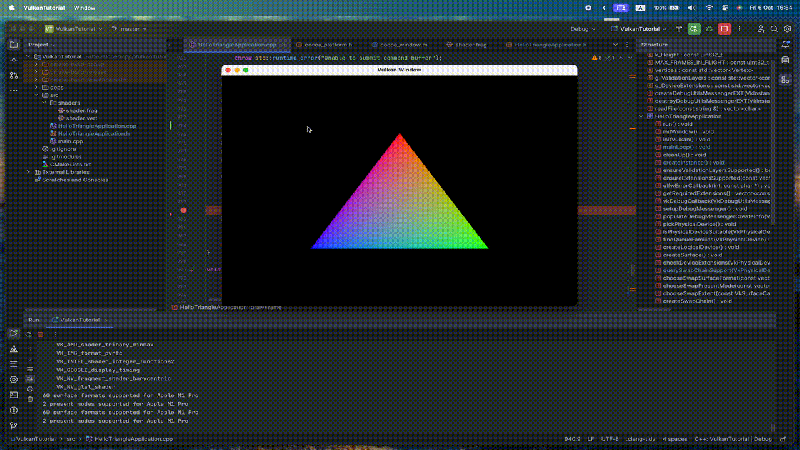Image resolution: width=800 pixels, height=450 pixels.
Task: Open the More Actions vertical dots in main toolbar
Action: click(x=739, y=29)
